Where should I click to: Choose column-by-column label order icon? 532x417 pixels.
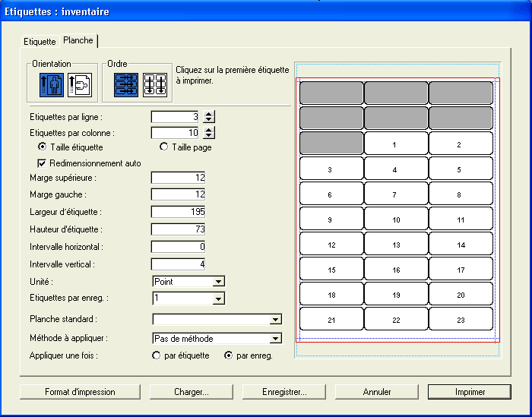(156, 84)
